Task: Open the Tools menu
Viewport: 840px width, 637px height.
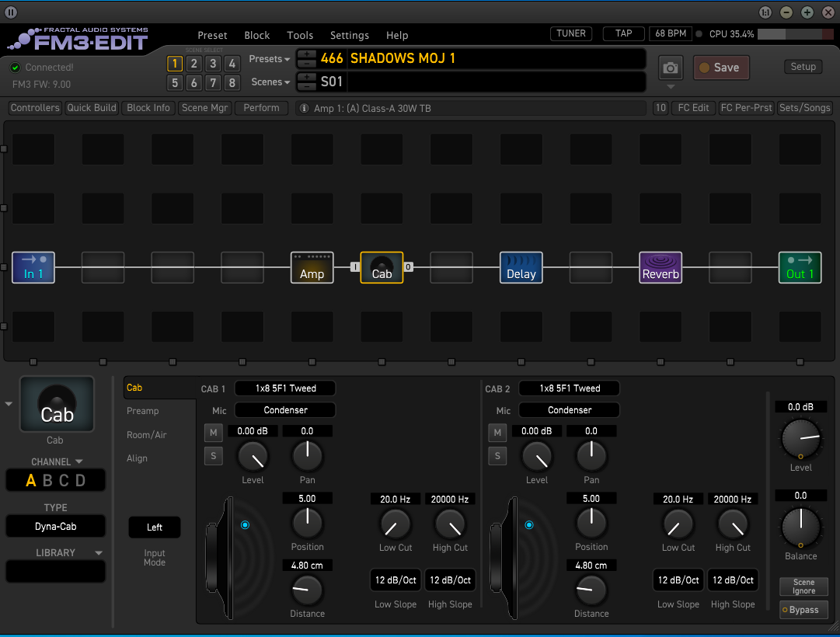Action: (300, 36)
